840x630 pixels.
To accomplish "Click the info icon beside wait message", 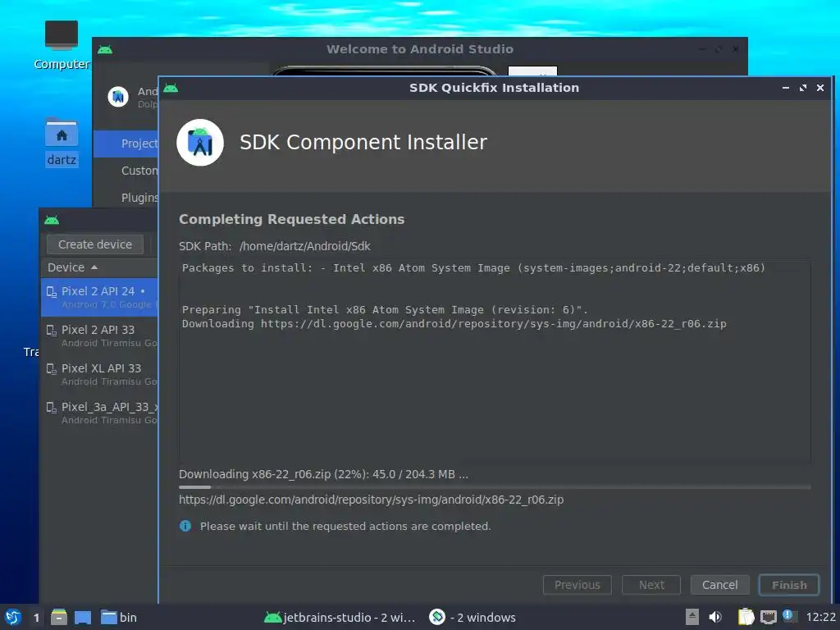I will click(185, 526).
